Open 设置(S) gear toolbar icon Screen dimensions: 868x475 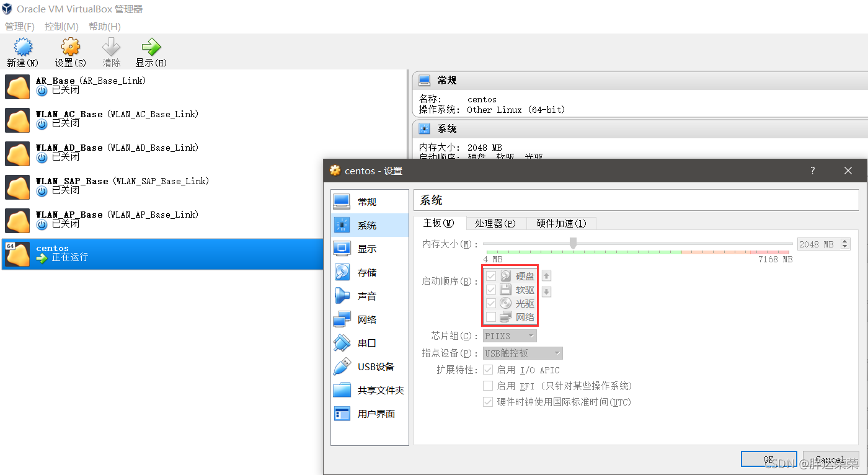pyautogui.click(x=71, y=47)
